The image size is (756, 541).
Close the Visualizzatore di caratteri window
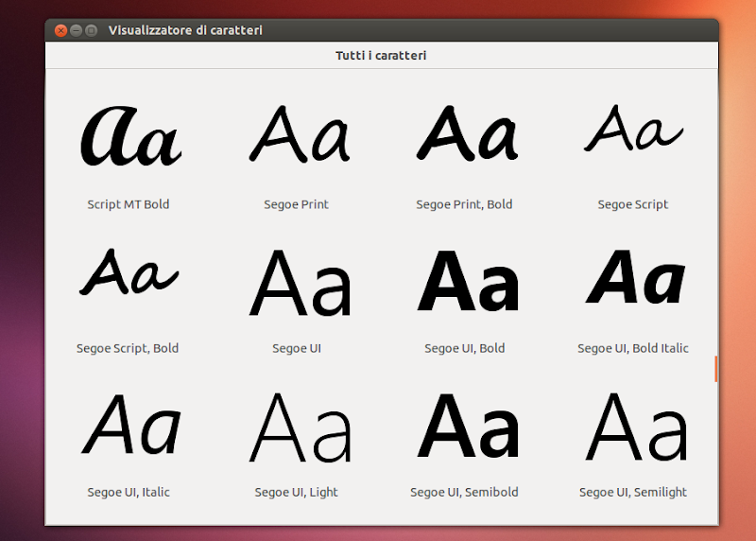pos(60,30)
